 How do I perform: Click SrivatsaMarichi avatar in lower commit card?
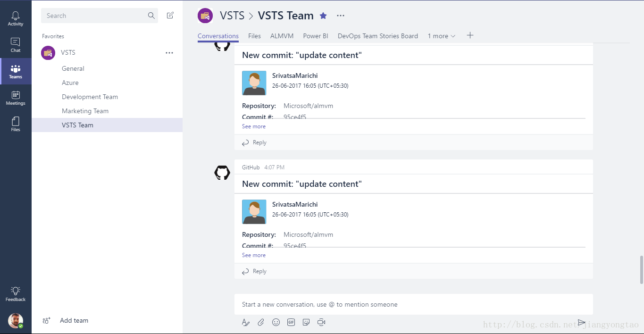254,212
